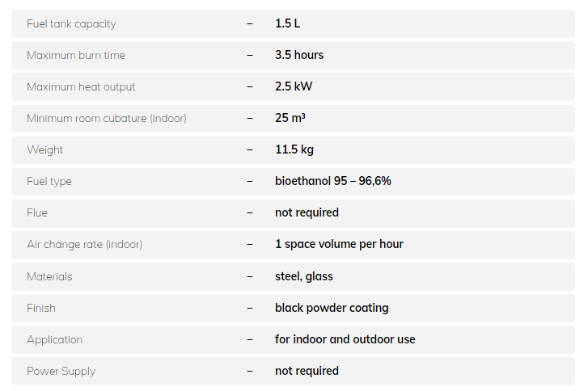Screen dimensions: 588x391
Task: Click the Fuel type label
Action: pyautogui.click(x=49, y=181)
